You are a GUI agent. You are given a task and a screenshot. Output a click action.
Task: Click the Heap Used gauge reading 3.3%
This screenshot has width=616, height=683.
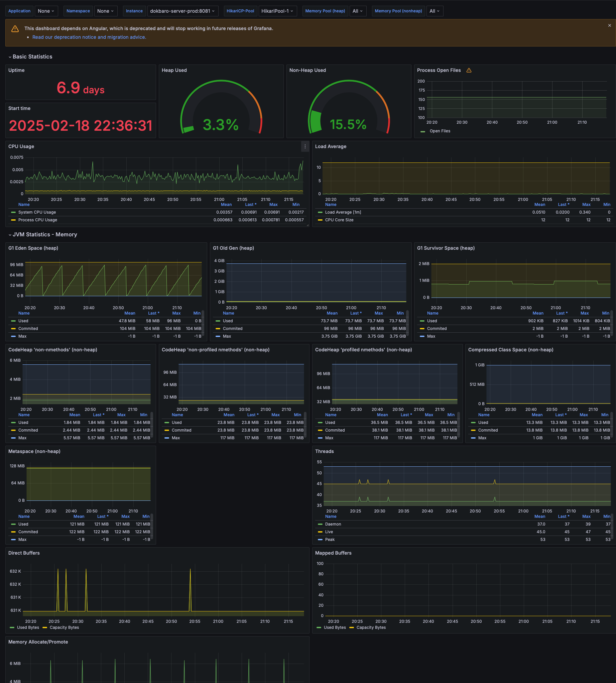[x=221, y=125]
